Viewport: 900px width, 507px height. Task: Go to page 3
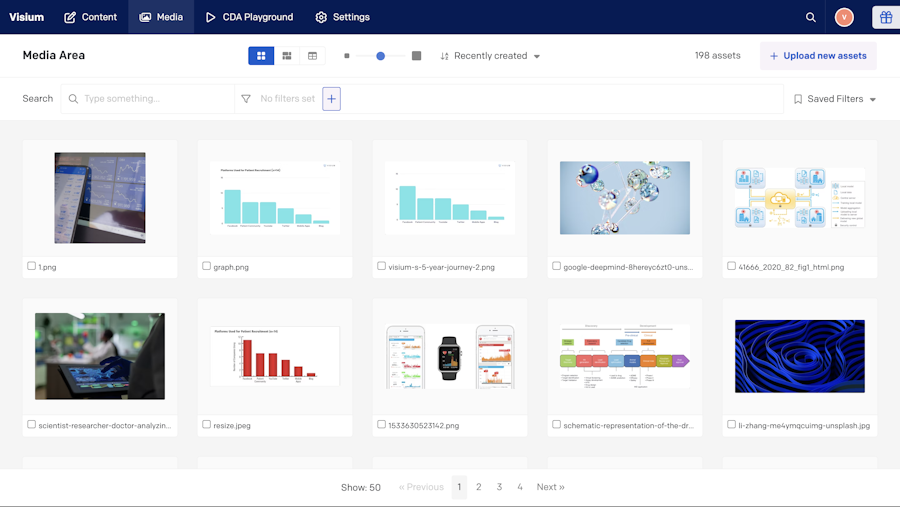coord(499,487)
